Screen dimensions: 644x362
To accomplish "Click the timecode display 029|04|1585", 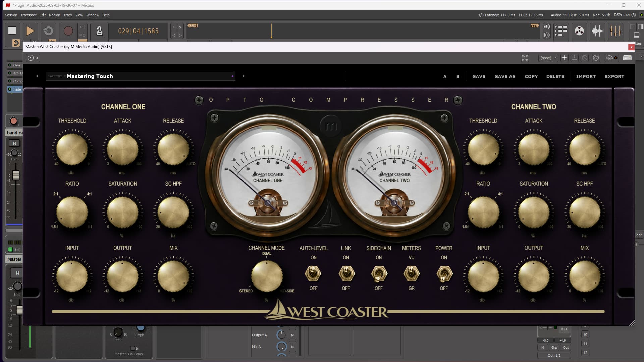I will tap(138, 31).
